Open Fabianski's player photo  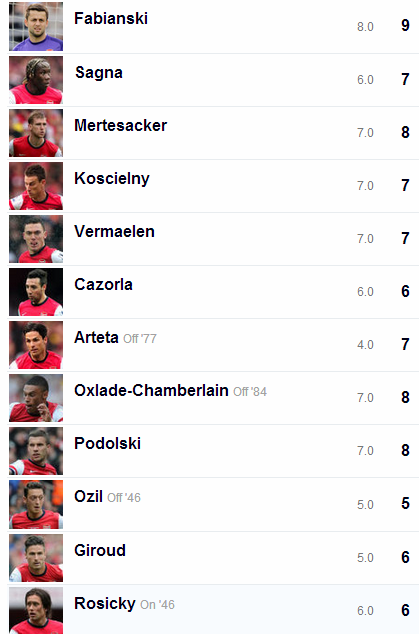pos(36,26)
